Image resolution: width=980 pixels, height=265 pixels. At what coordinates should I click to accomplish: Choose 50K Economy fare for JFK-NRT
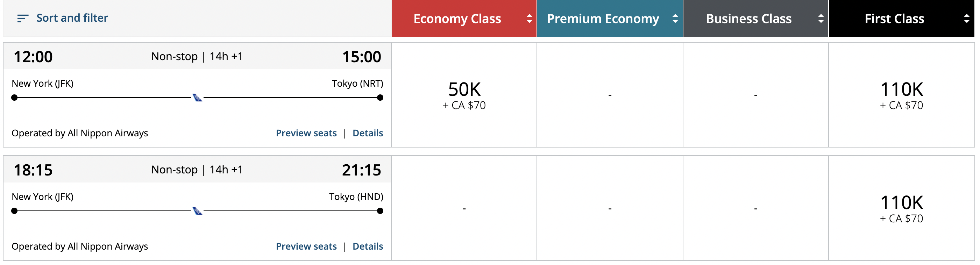click(x=464, y=95)
